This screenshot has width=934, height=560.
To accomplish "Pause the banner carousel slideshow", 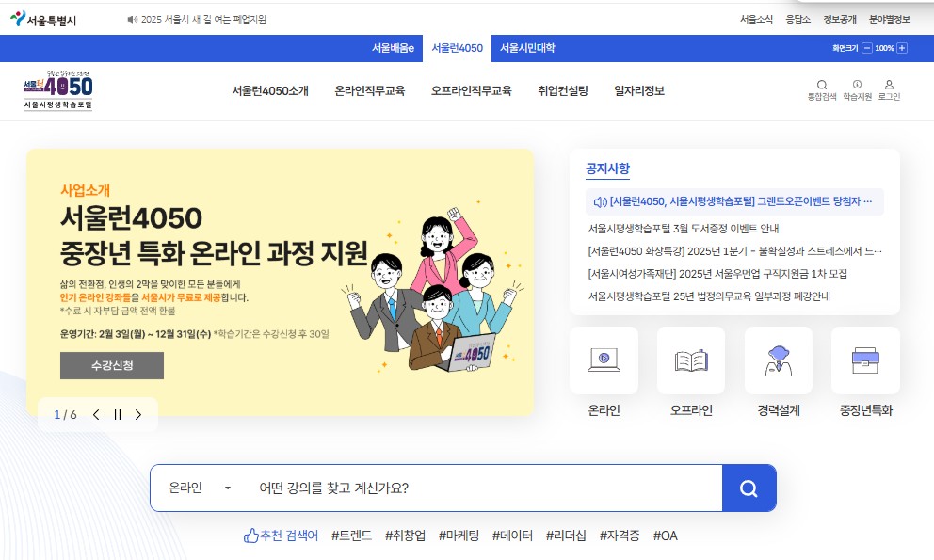I will point(117,414).
